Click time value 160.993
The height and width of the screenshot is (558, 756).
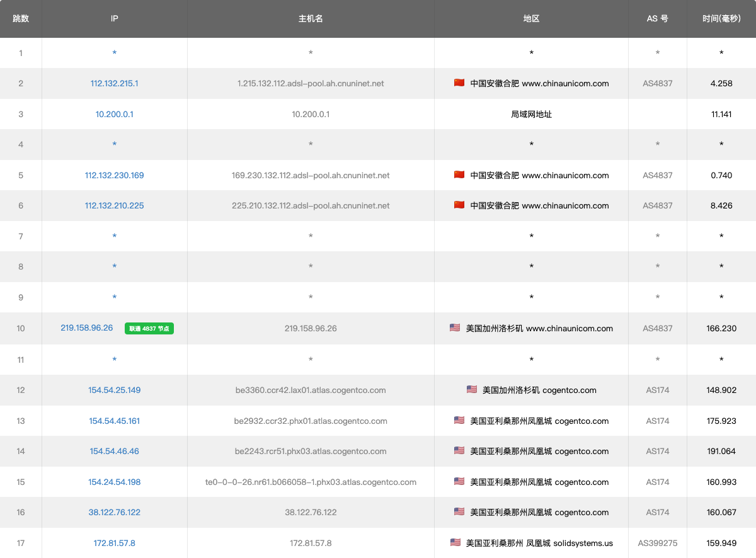(x=721, y=482)
